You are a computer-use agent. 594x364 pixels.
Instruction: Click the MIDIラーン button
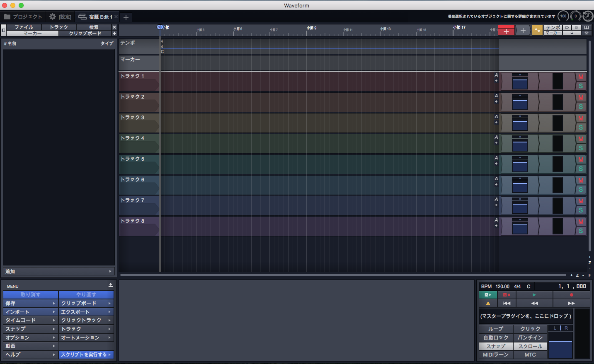click(x=496, y=354)
